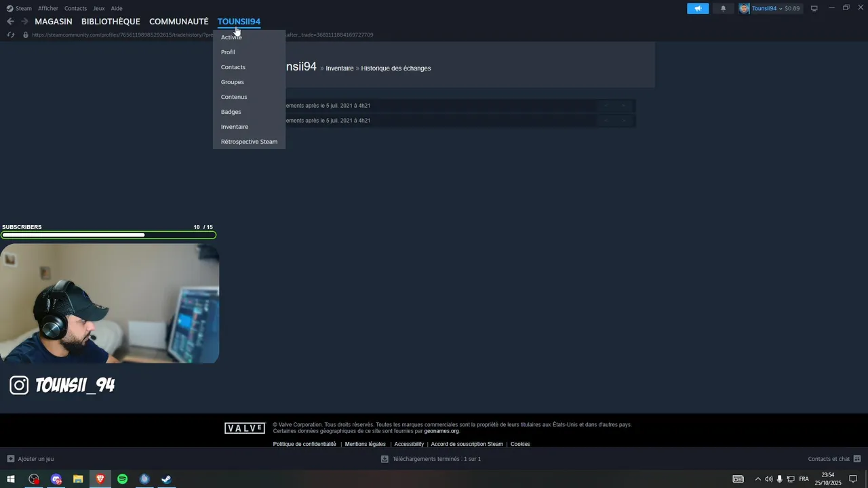
Task: Show hidden system tray icons
Action: click(757, 479)
